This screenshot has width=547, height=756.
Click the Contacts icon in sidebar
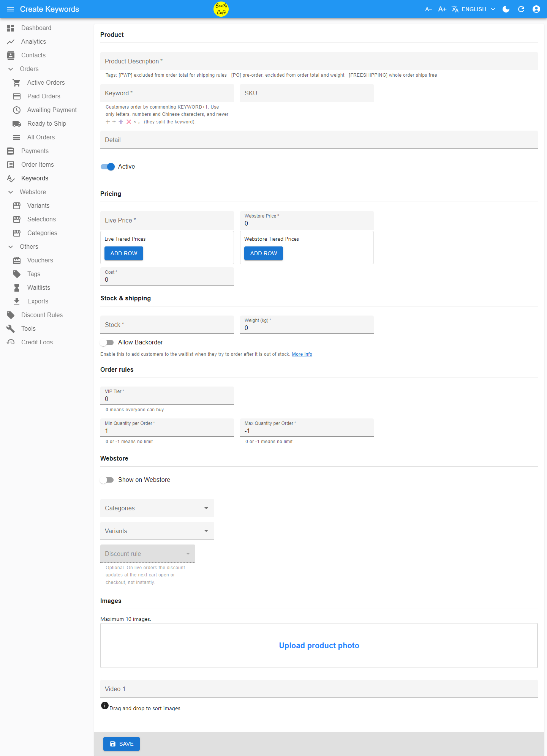coord(11,55)
